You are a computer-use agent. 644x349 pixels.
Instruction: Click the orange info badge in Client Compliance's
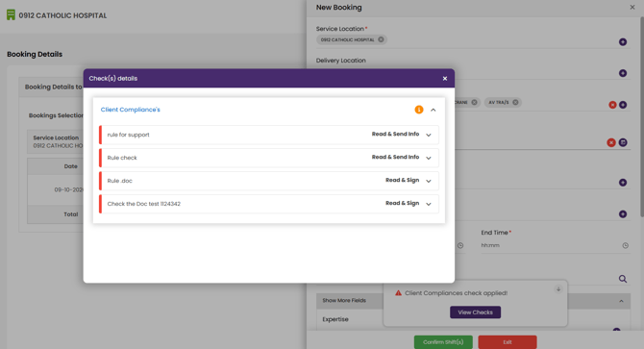coord(419,110)
